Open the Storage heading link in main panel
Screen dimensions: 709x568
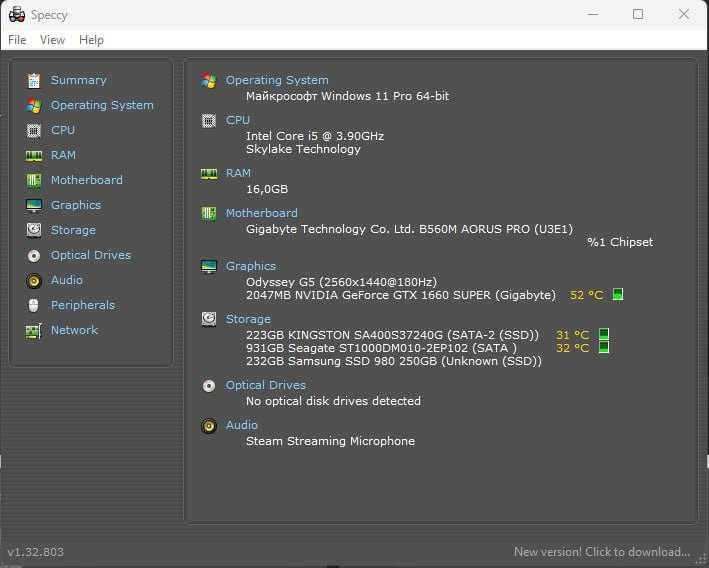point(248,319)
